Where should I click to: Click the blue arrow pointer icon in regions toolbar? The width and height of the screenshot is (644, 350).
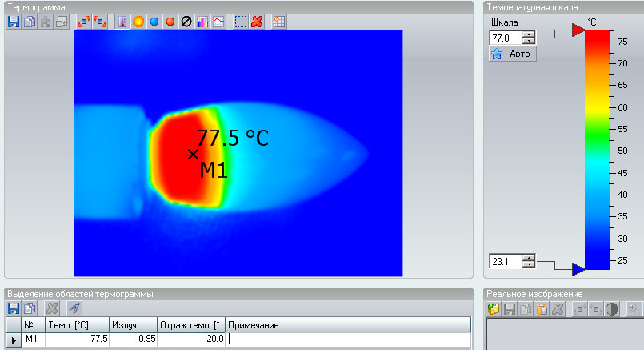[x=74, y=308]
